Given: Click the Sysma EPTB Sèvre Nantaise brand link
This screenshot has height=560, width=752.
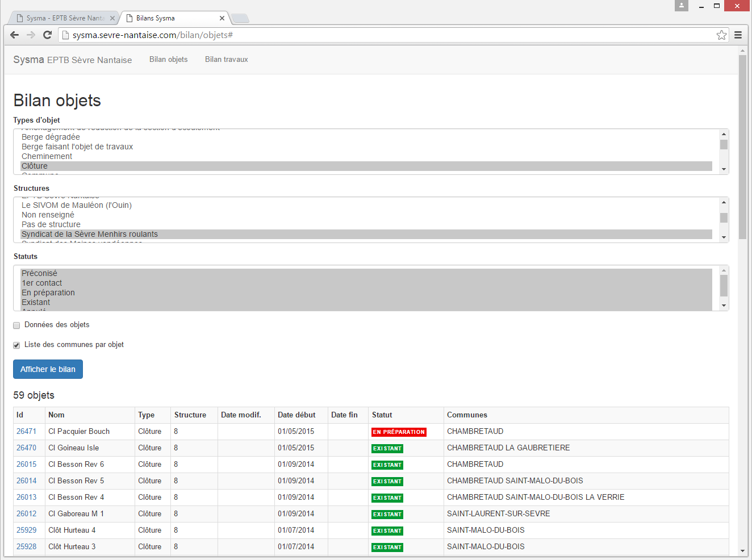Looking at the screenshot, I should click(x=73, y=60).
